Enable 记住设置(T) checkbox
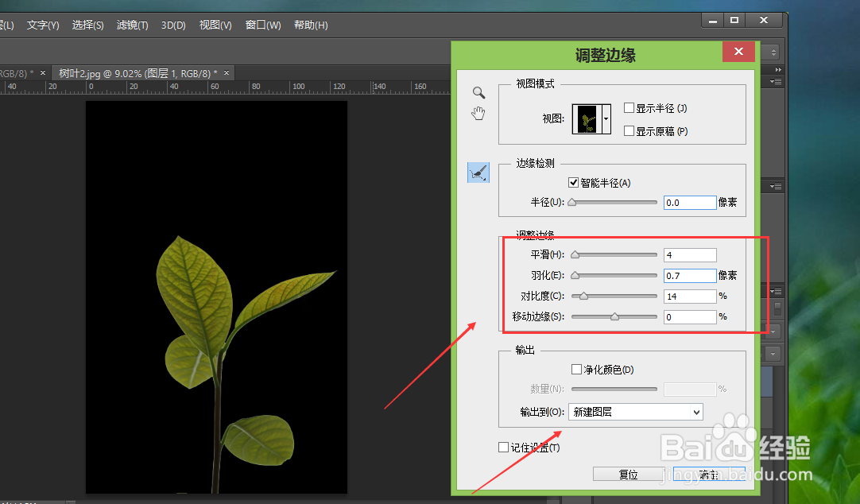 [x=503, y=448]
